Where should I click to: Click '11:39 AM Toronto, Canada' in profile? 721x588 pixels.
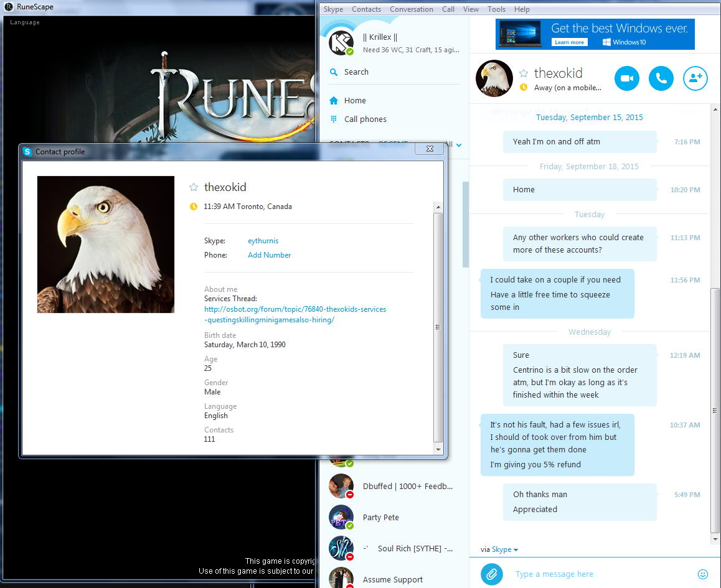point(248,207)
